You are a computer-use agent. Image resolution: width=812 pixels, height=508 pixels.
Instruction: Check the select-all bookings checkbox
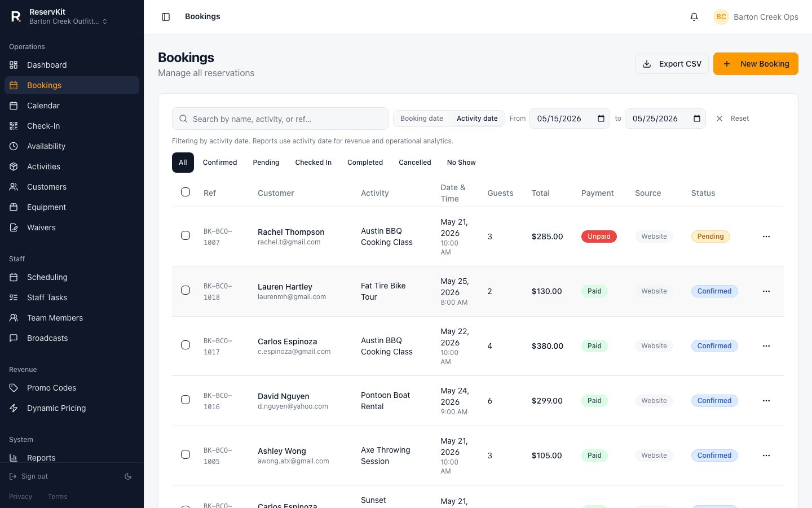pos(186,192)
